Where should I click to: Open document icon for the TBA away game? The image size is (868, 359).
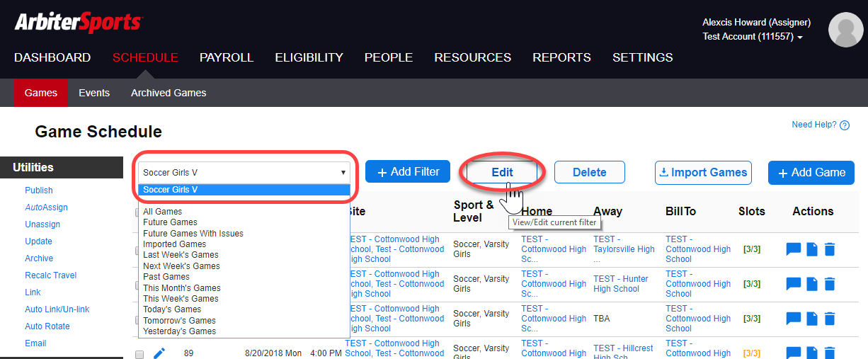pos(813,319)
